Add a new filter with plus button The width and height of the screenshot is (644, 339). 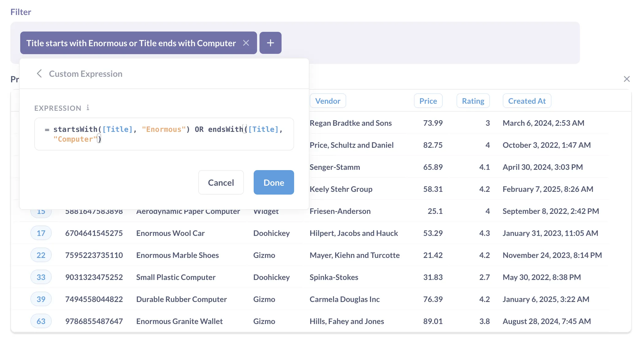[270, 43]
